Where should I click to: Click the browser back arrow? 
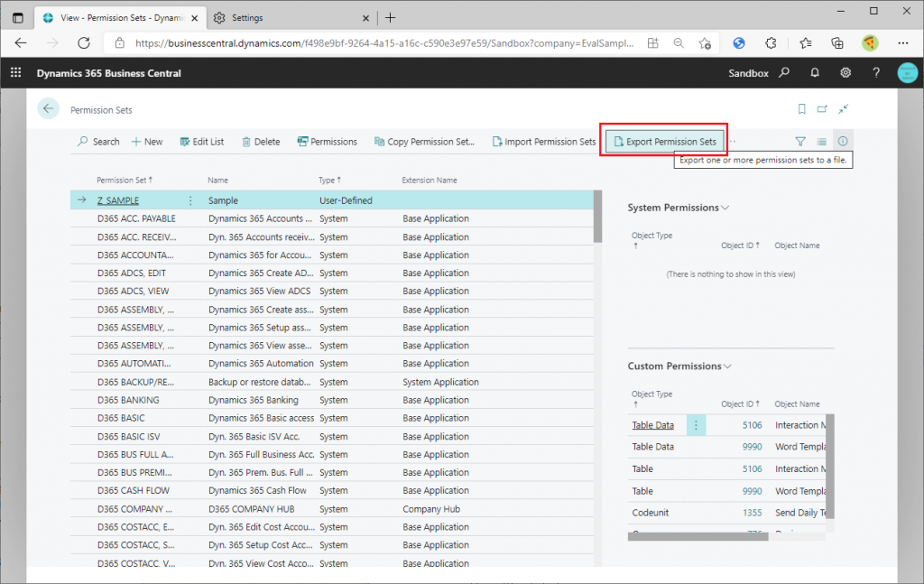pyautogui.click(x=21, y=42)
